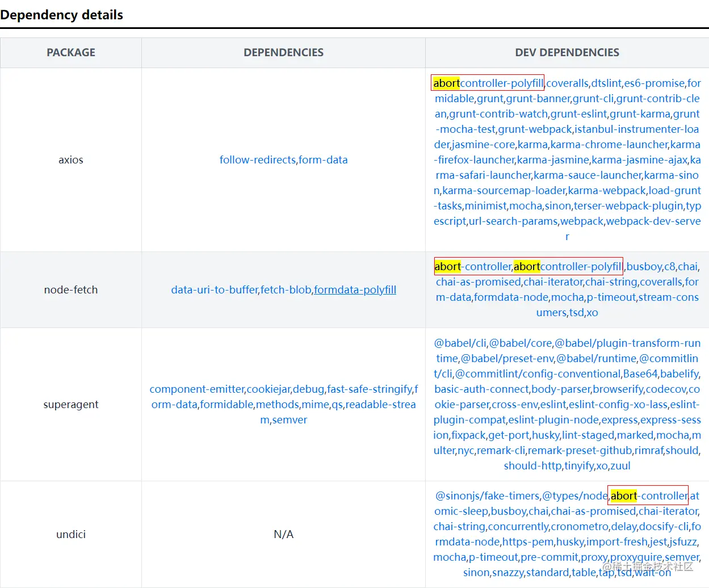
Task: Open the eslint-plugin-node link
Action: pyautogui.click(x=553, y=419)
